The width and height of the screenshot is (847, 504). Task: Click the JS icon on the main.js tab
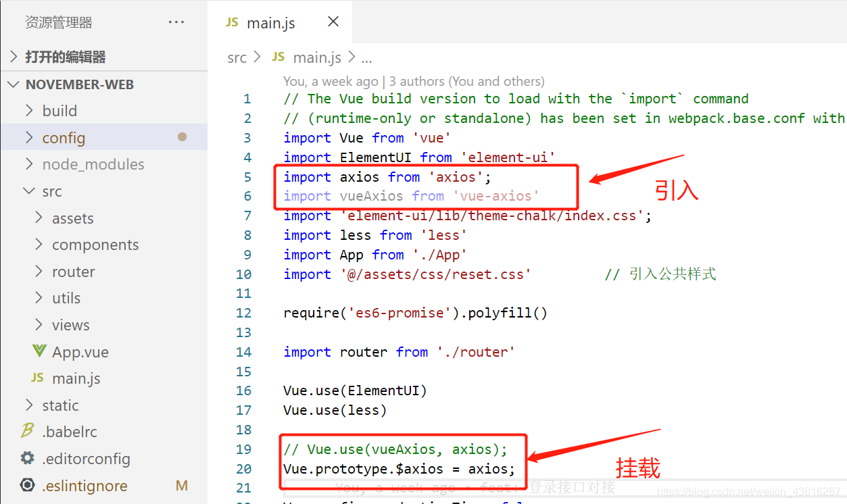click(x=233, y=22)
